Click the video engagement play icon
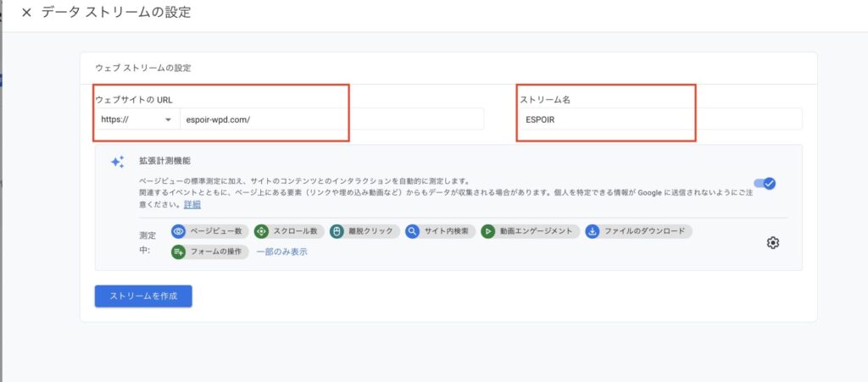 tap(487, 231)
